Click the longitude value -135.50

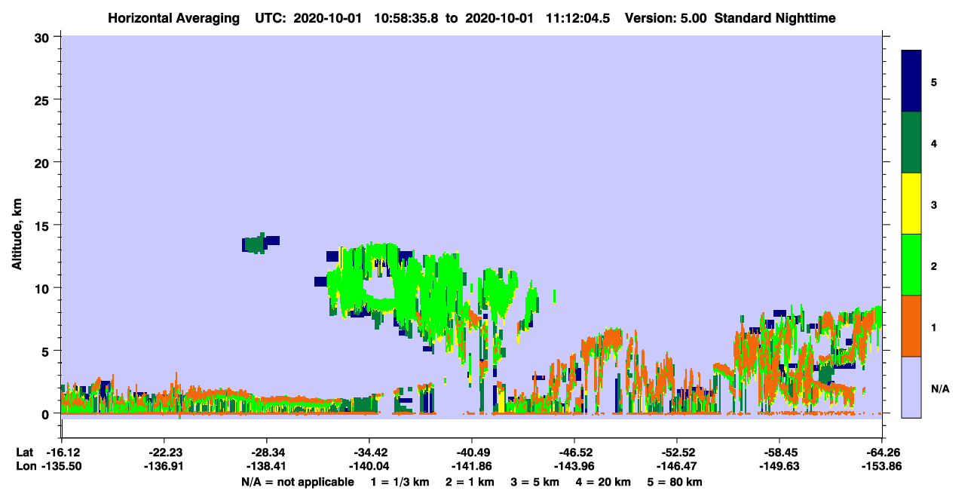click(61, 467)
